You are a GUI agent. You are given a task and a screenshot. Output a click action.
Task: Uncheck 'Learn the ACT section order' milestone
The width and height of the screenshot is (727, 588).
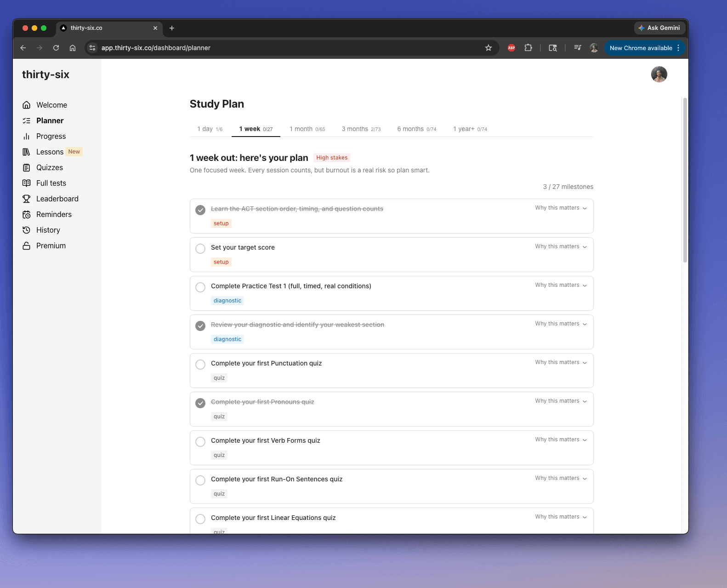tap(200, 210)
